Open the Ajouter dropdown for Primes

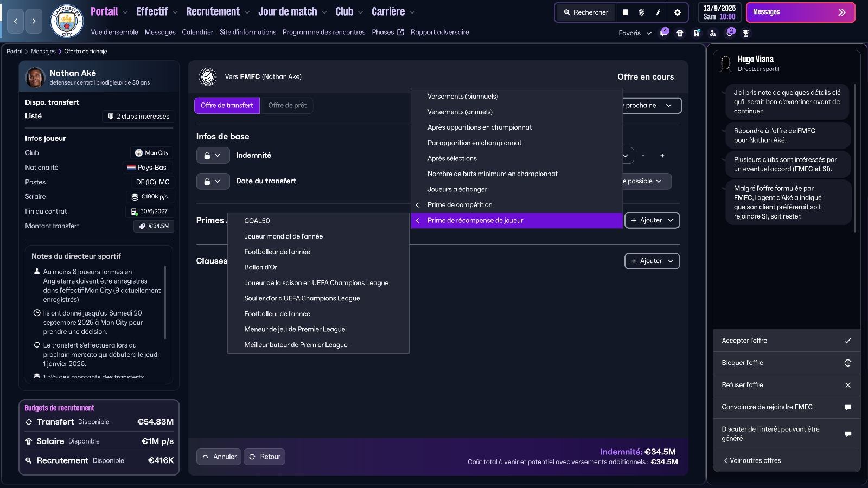pyautogui.click(x=651, y=221)
